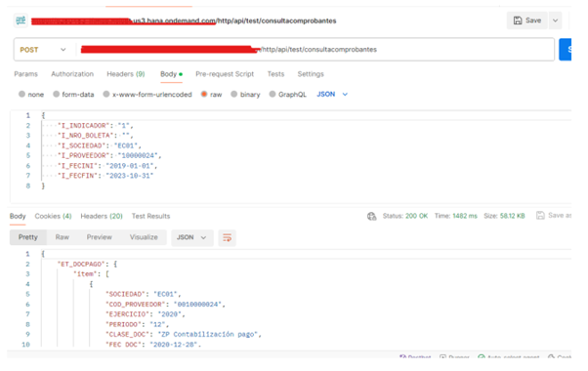This screenshot has width=588, height=371.
Task: Click the "item" array line in response
Action: [91, 274]
